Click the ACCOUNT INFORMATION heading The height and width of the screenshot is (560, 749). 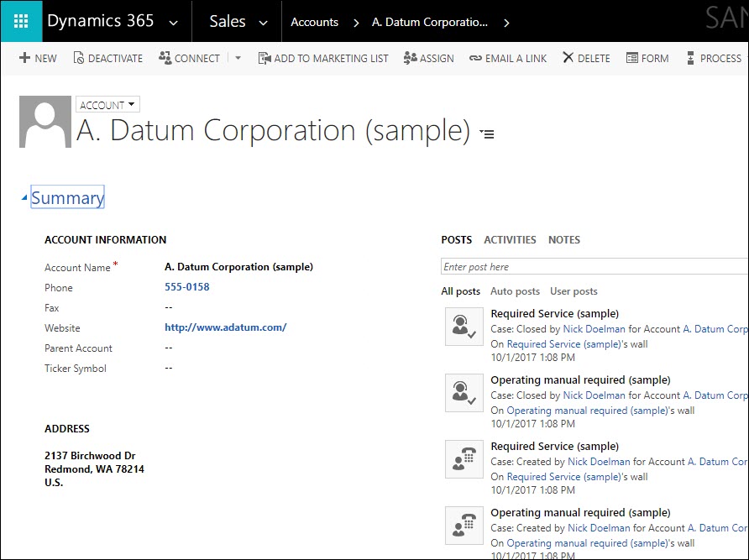[x=105, y=240]
